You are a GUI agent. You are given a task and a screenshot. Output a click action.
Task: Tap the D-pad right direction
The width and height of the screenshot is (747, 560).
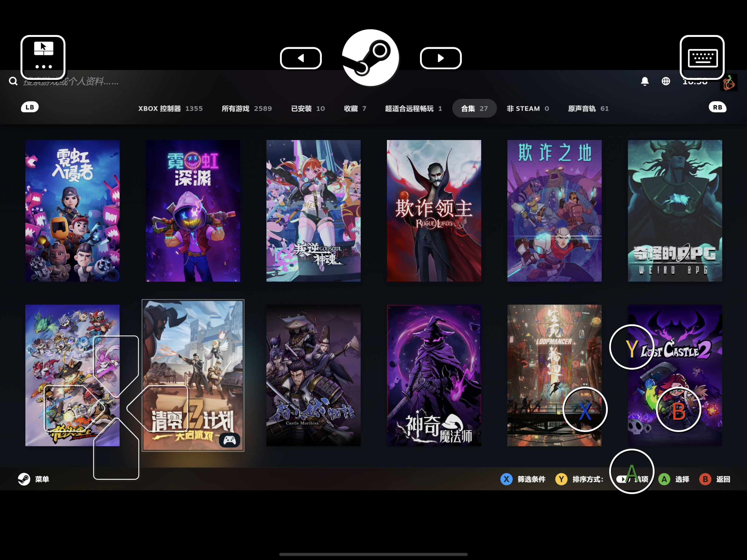(157, 408)
